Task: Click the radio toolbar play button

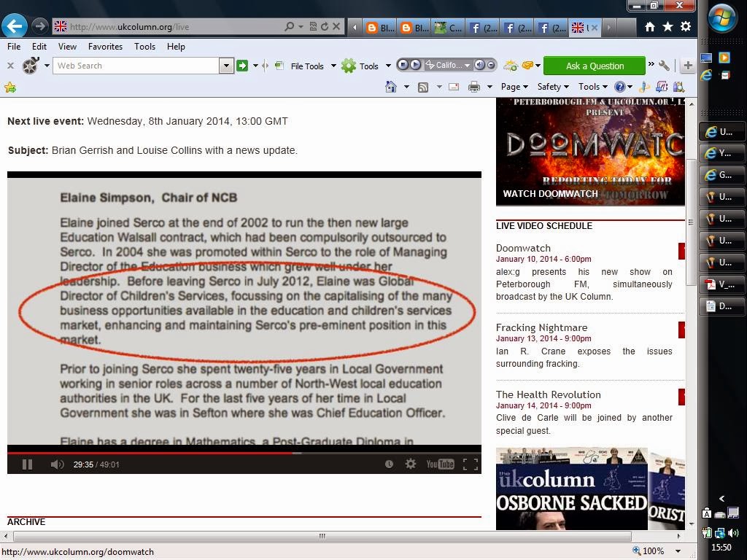Action: (x=415, y=64)
